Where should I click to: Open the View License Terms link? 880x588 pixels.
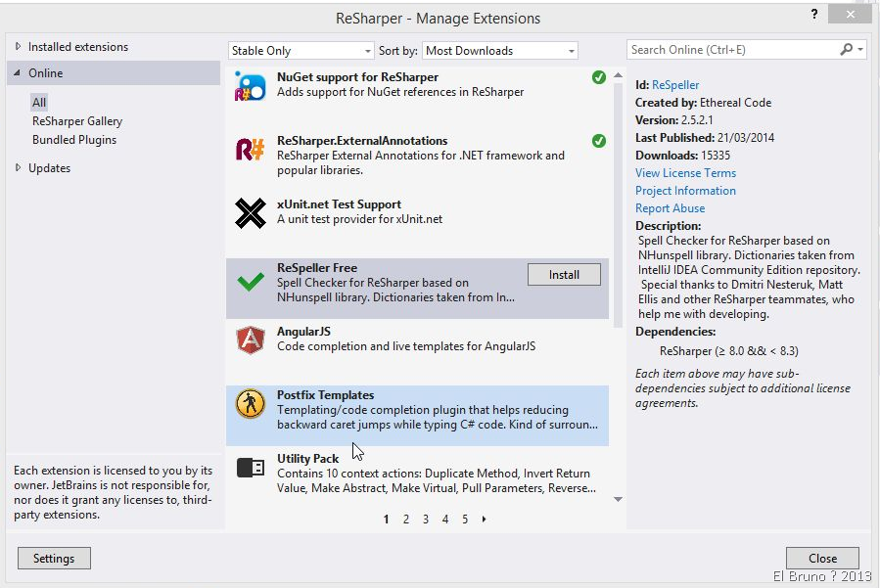pyautogui.click(x=685, y=173)
